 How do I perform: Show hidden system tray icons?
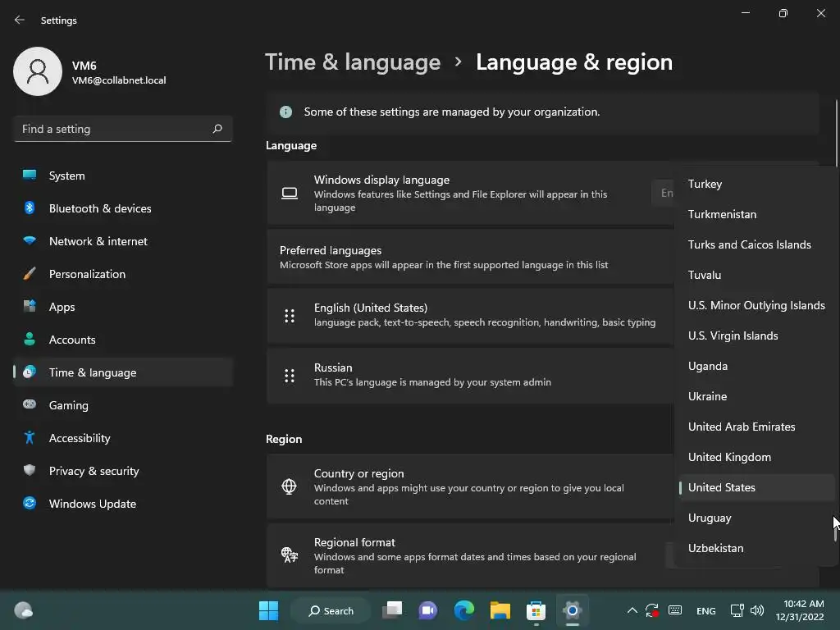click(632, 610)
